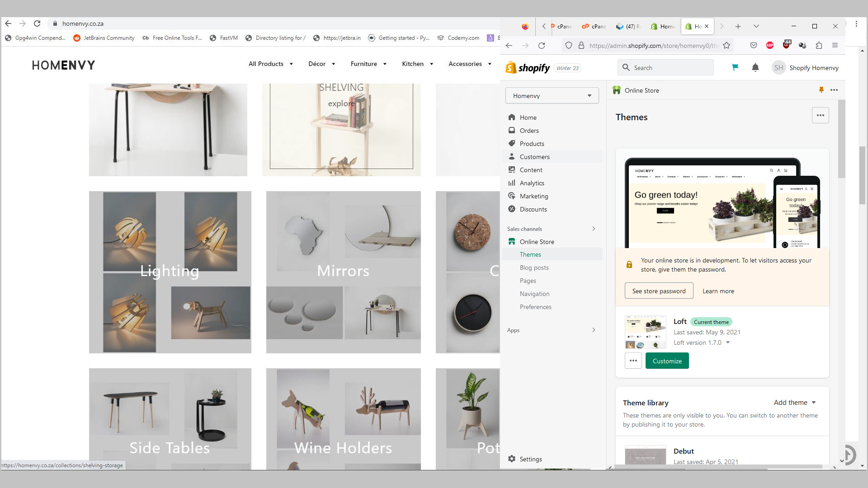868x488 pixels.
Task: Click the pin icon beside Online Store
Action: [x=821, y=90]
